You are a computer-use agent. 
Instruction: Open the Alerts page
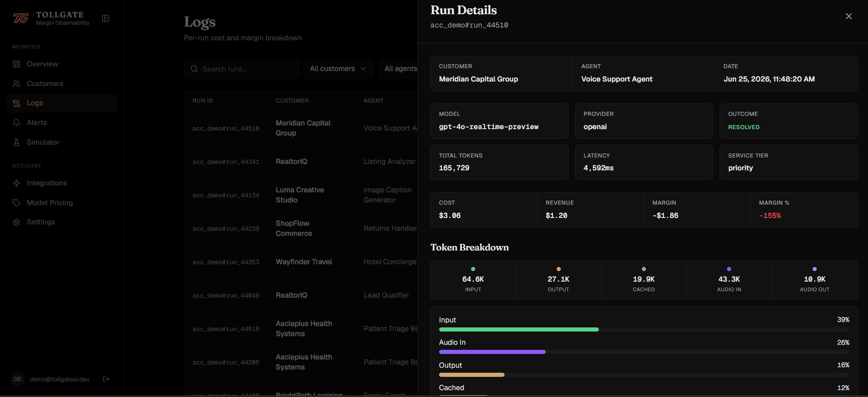tap(62, 123)
